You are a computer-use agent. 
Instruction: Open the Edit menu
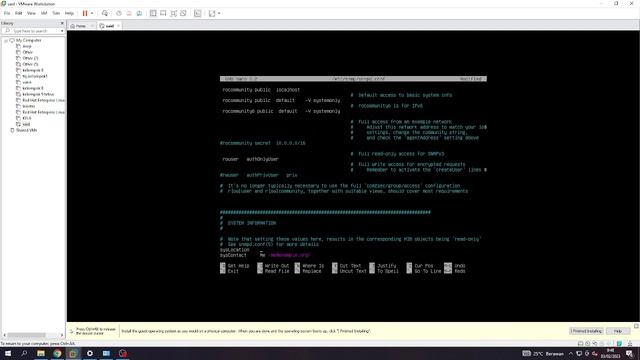19,13
